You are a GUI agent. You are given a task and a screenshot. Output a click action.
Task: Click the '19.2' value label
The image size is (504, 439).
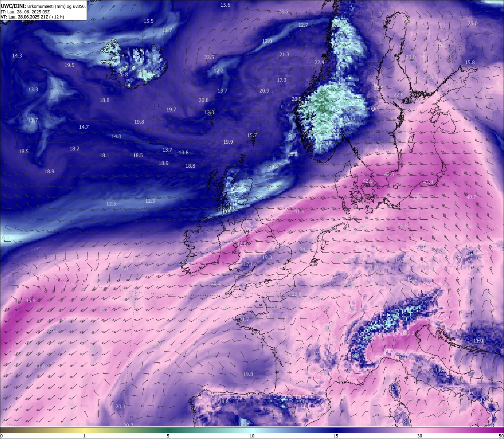(x=412, y=279)
